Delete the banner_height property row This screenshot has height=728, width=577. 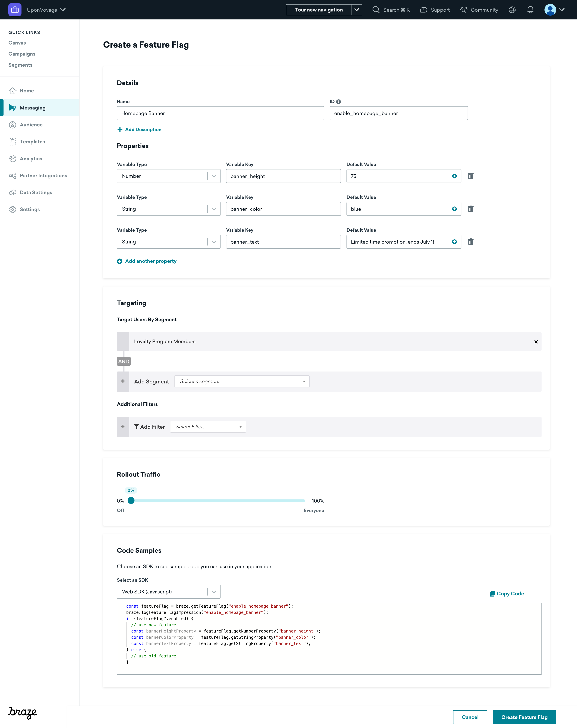click(x=471, y=176)
